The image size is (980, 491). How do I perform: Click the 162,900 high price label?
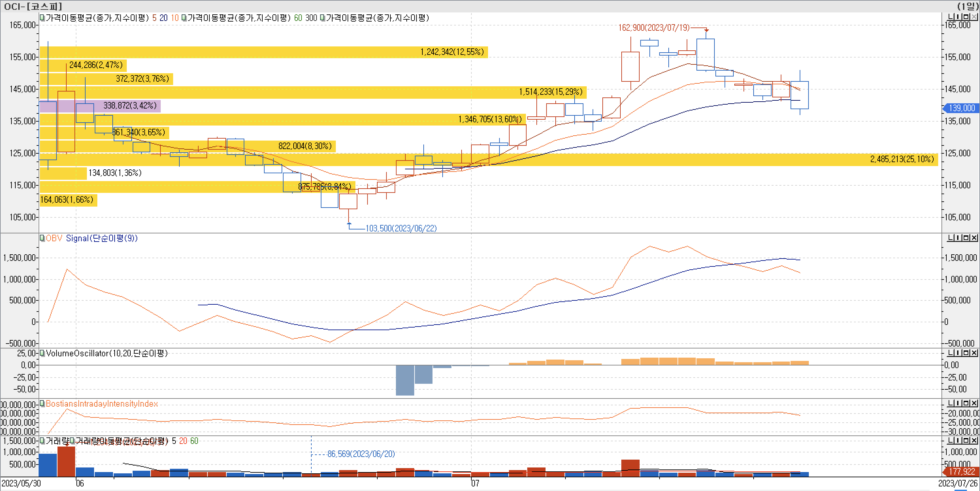coord(654,28)
